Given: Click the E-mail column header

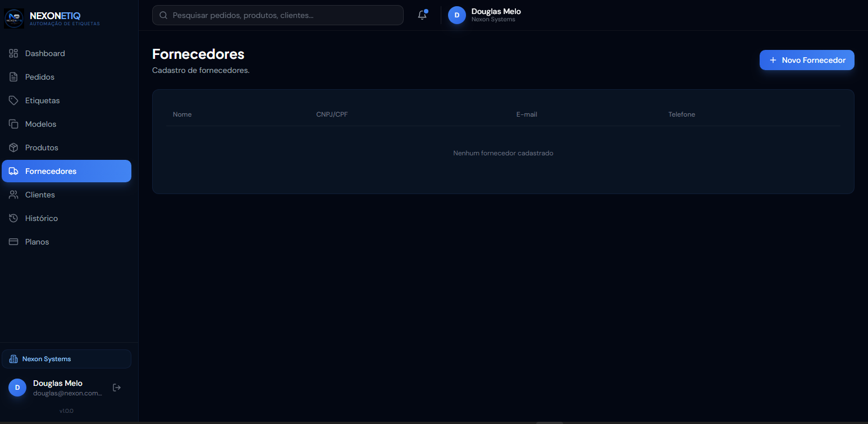Looking at the screenshot, I should 527,114.
